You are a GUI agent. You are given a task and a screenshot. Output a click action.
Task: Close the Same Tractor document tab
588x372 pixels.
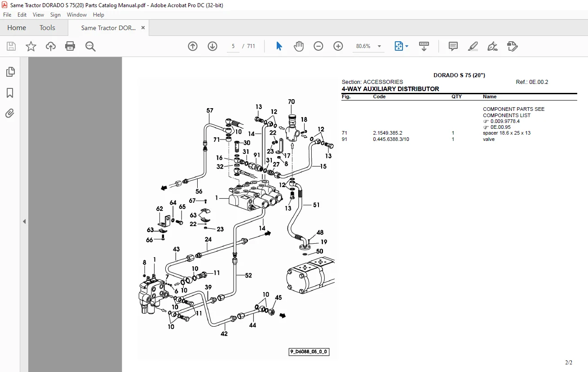point(143,28)
